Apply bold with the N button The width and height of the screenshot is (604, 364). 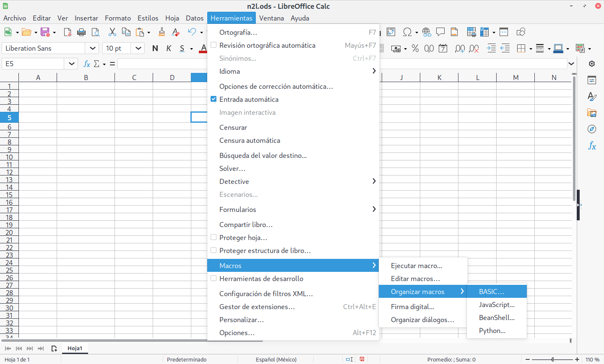point(155,48)
